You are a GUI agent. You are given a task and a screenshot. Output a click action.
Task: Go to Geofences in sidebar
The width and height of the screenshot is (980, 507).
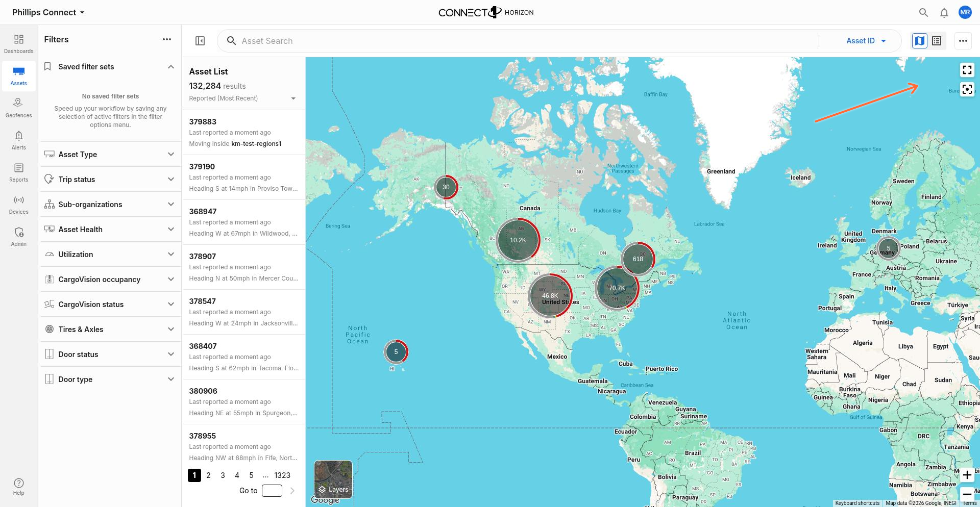(19, 108)
